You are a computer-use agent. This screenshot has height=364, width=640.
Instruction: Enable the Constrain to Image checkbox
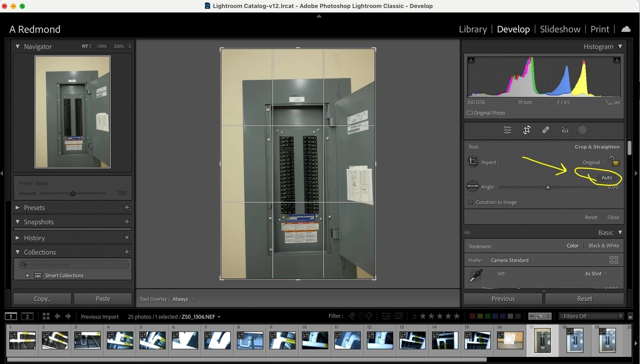click(471, 202)
